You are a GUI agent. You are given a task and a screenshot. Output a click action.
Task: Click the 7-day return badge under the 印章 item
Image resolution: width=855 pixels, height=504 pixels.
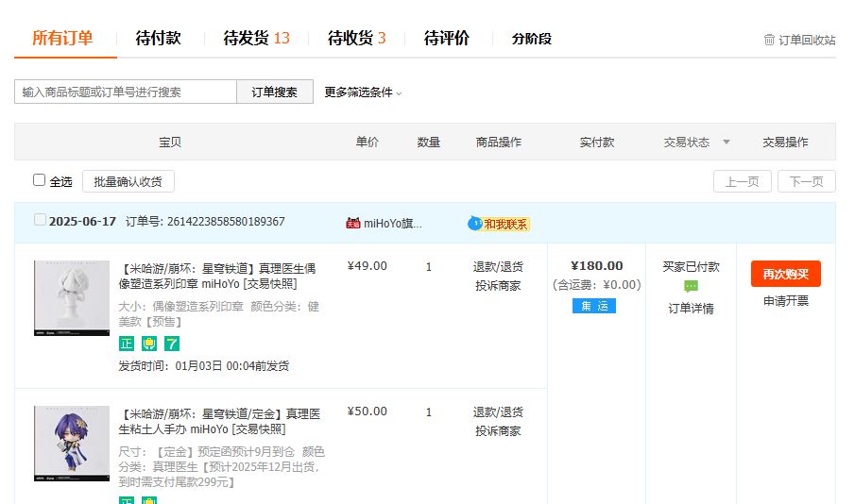pos(172,344)
